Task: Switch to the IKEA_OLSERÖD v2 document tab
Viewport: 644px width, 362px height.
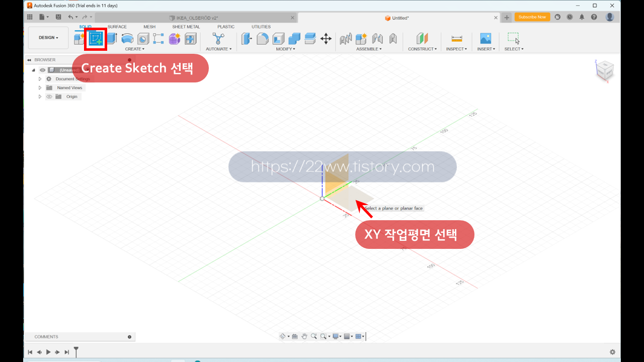Action: [x=196, y=18]
